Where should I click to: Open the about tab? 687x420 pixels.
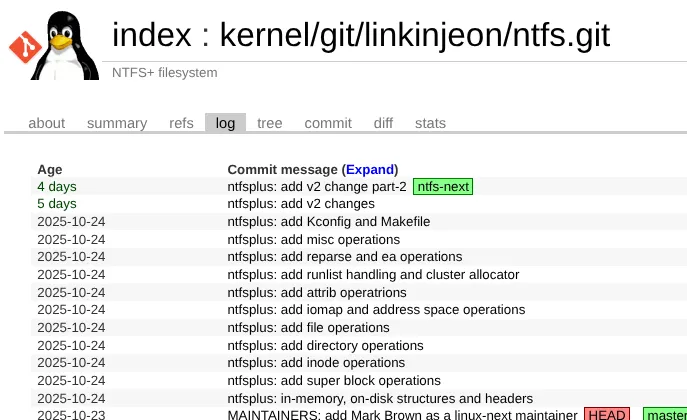click(46, 123)
